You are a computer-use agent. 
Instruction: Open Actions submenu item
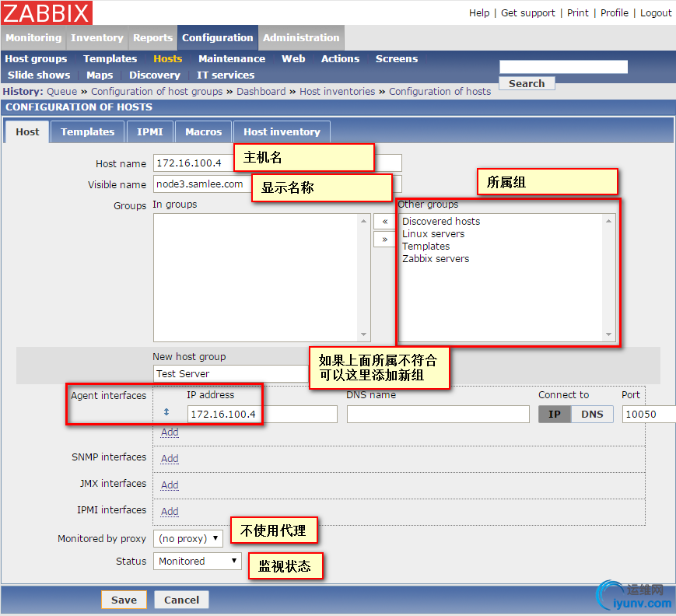point(340,58)
